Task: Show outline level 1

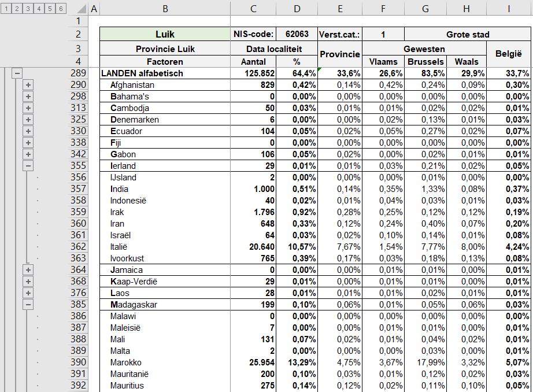Action: point(6,9)
